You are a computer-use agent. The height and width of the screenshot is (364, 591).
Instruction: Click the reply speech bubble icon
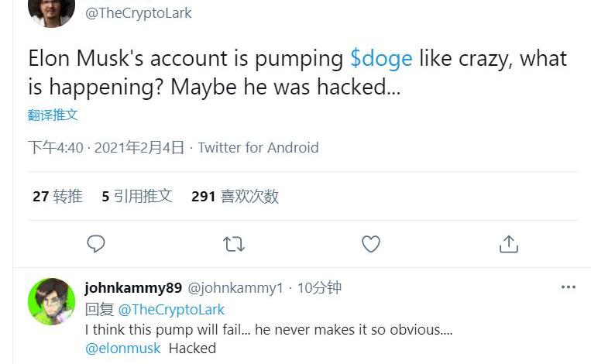pyautogui.click(x=96, y=245)
